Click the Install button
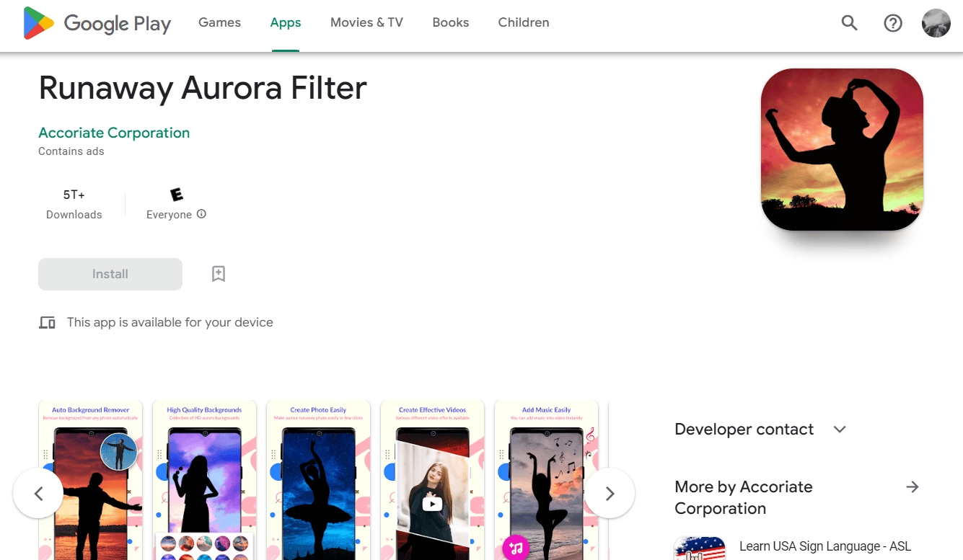This screenshot has width=963, height=560. (x=110, y=274)
